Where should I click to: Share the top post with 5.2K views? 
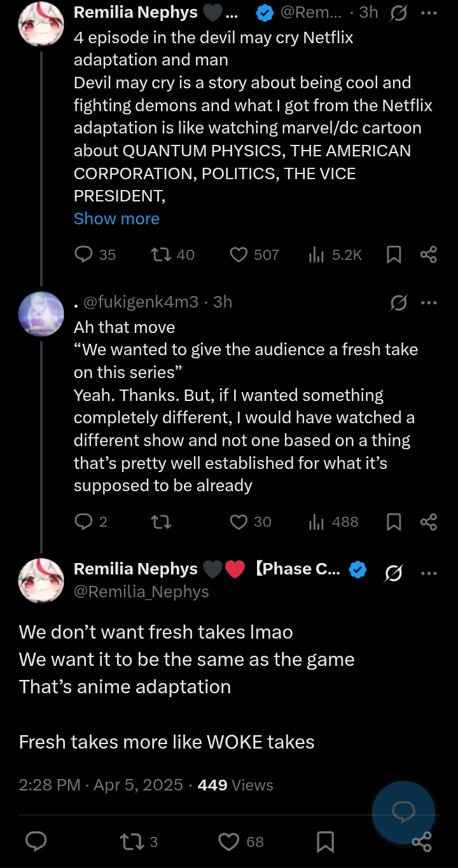429,255
